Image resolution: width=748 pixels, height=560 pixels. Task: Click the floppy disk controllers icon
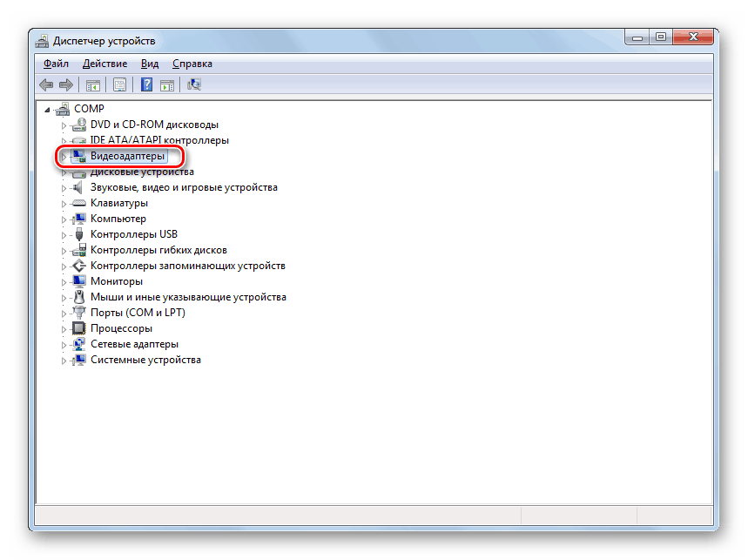click(x=79, y=250)
